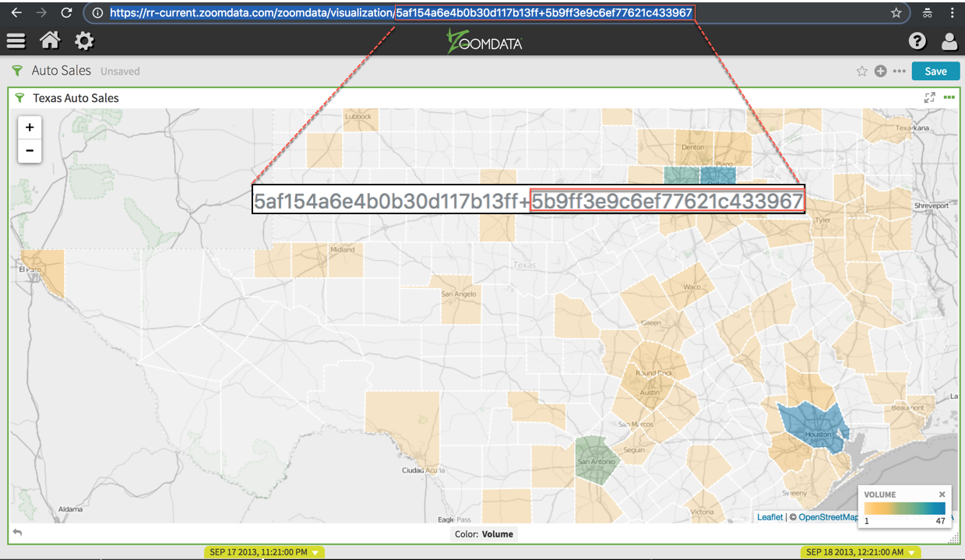Open the settings gear icon
965x560 pixels.
click(84, 41)
